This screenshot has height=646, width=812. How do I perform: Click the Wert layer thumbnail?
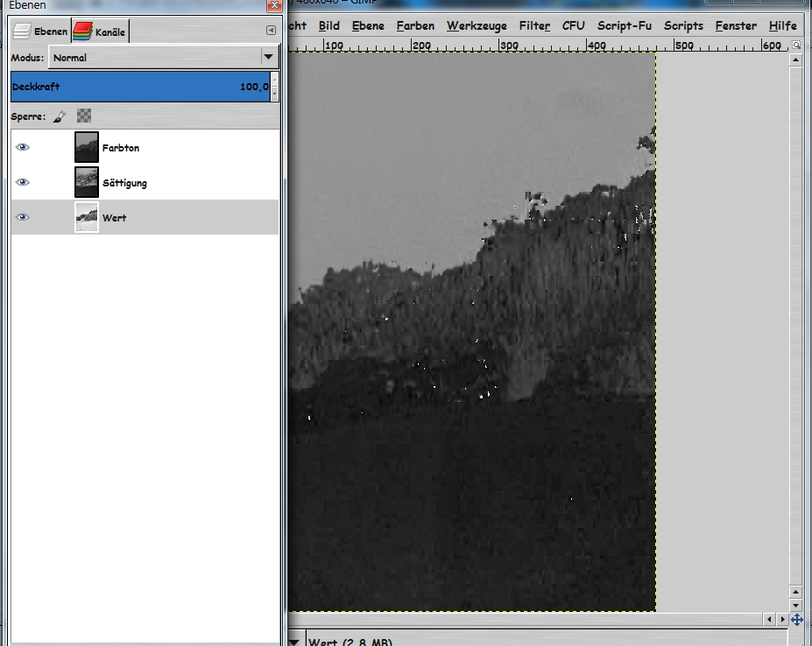87,217
